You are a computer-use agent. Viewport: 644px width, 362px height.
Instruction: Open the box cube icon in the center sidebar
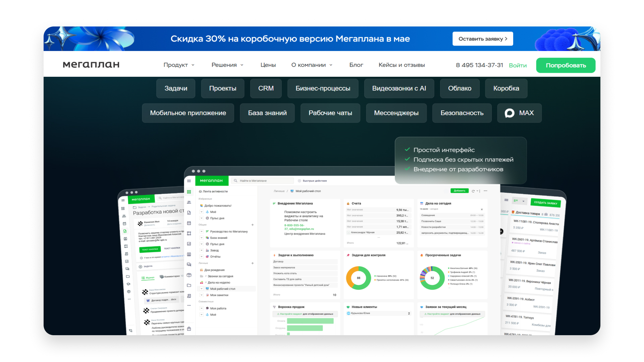pyautogui.click(x=189, y=275)
